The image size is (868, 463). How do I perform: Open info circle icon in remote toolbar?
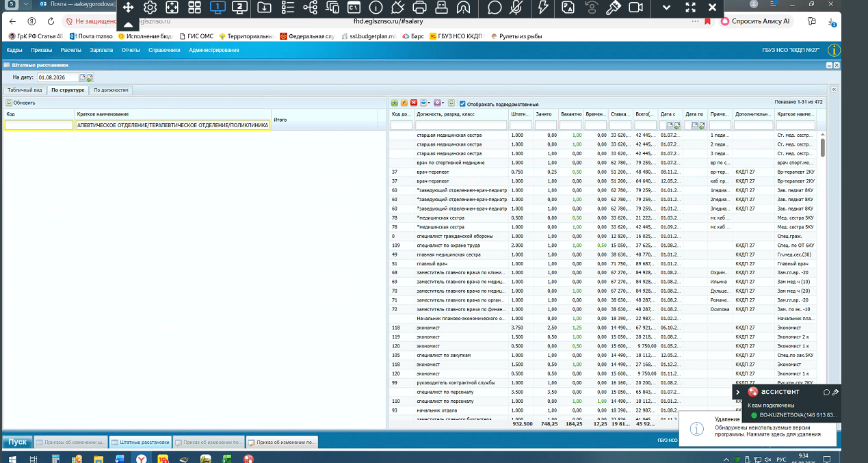[376, 8]
